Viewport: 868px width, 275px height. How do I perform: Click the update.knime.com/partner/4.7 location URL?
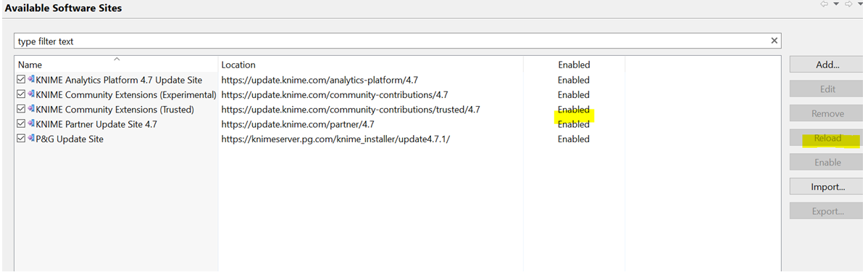point(298,125)
